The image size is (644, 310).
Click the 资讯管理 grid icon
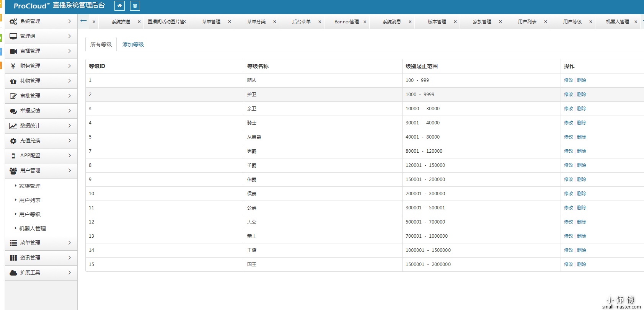pos(13,258)
